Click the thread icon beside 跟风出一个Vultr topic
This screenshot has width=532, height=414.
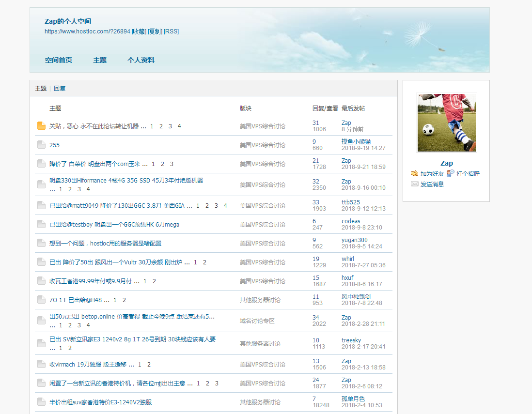click(x=41, y=262)
